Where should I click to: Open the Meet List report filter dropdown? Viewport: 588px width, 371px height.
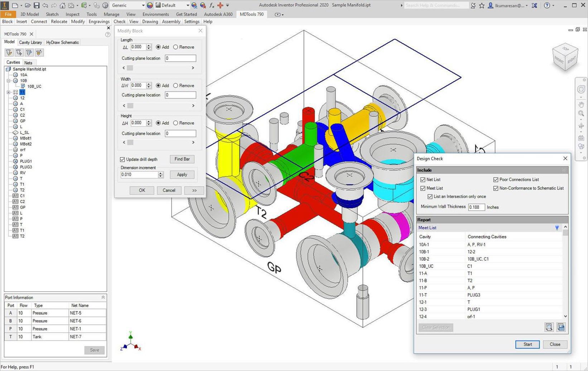(557, 228)
